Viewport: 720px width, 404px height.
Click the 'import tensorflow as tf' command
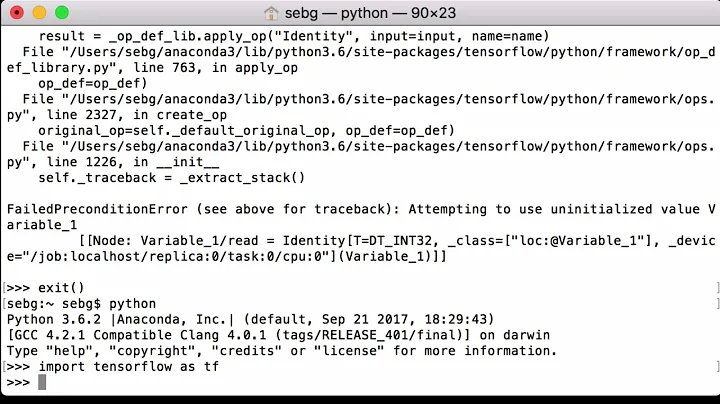click(128, 367)
